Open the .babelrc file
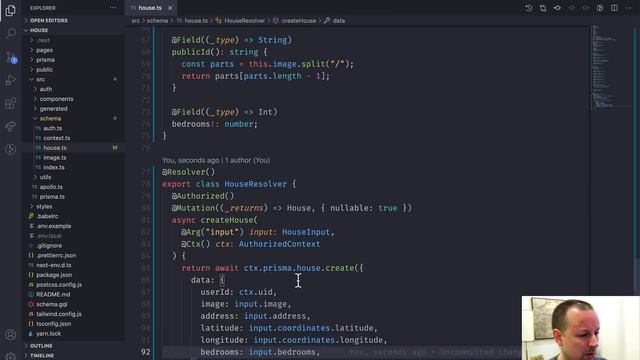The image size is (640, 360). (x=73, y=216)
